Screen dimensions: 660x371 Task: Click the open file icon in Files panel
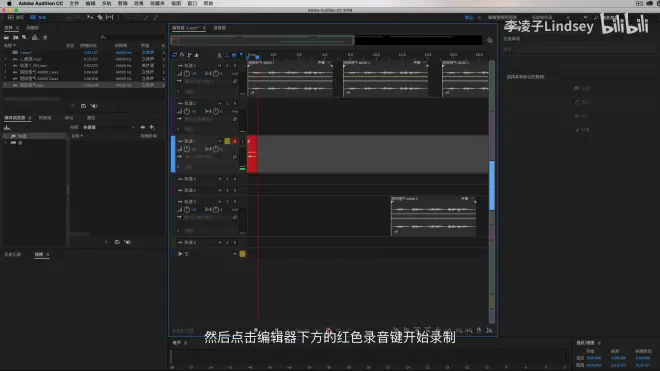tap(6, 37)
